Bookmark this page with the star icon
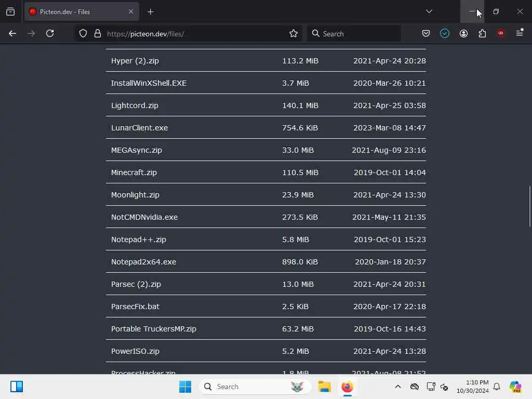The image size is (532, 399). coord(294,33)
